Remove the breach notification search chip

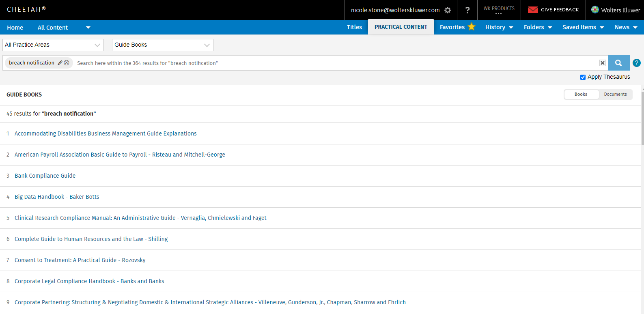pos(67,63)
